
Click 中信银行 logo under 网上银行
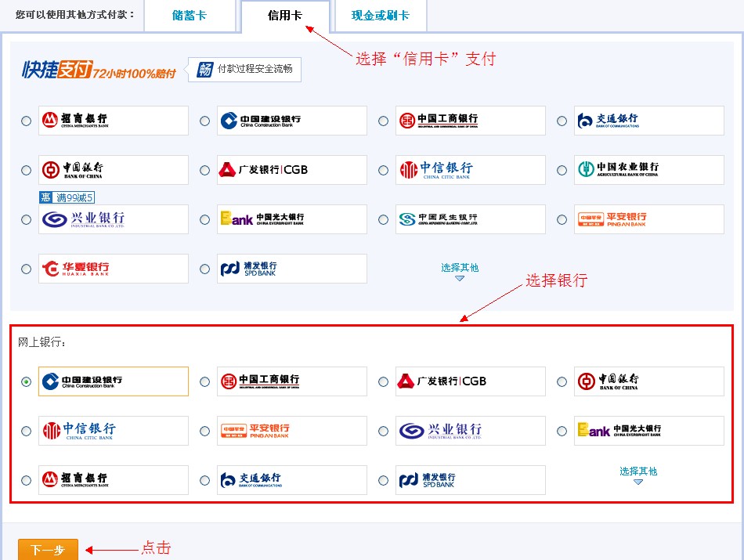click(x=114, y=431)
